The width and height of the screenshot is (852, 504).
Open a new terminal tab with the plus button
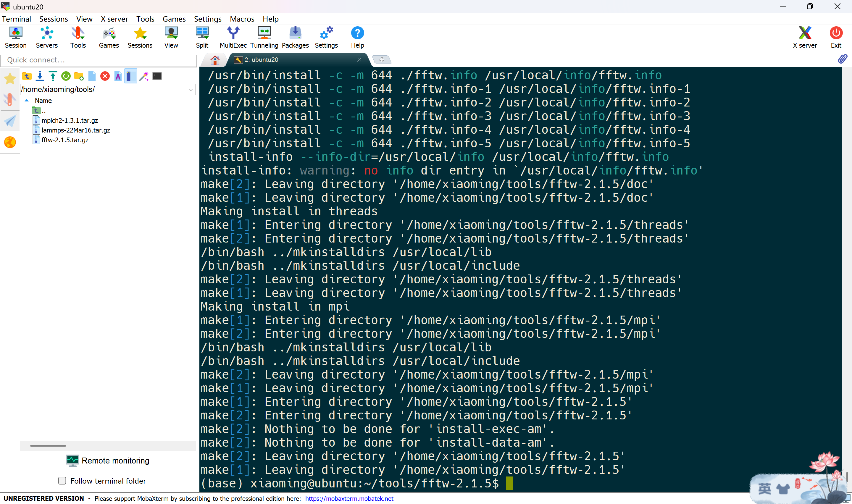pos(382,60)
